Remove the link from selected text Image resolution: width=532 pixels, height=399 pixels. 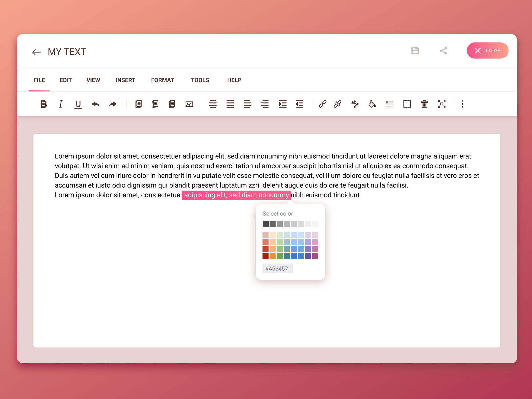click(337, 104)
